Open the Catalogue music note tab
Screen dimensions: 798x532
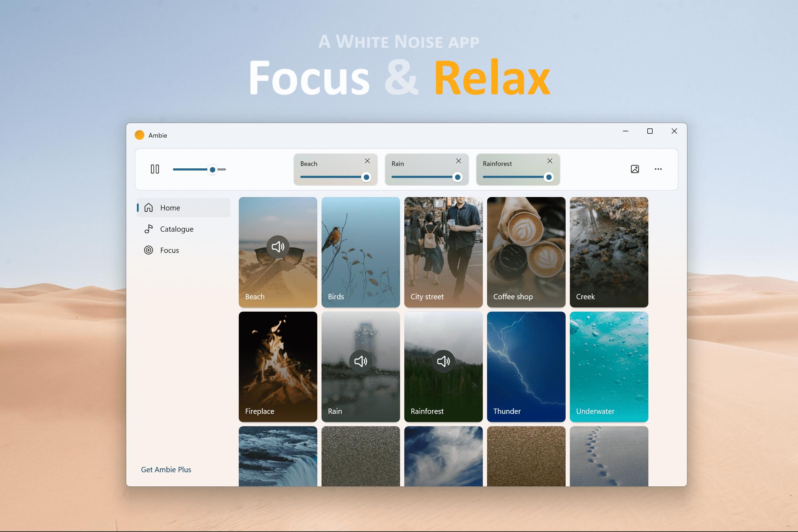click(149, 229)
